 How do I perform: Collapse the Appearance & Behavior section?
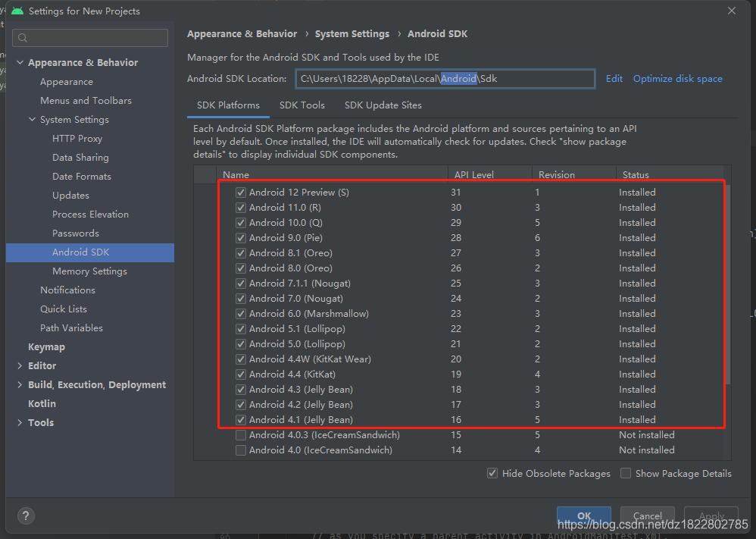coord(20,62)
